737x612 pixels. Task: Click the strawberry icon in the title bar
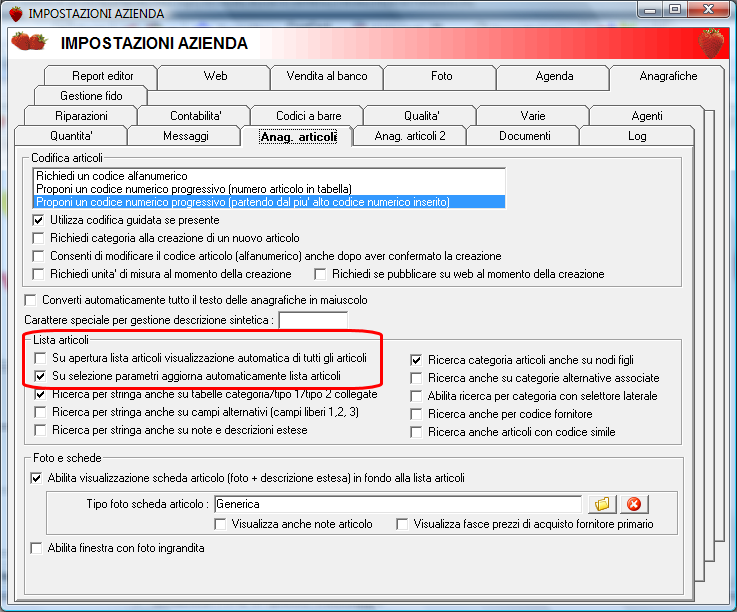point(16,14)
